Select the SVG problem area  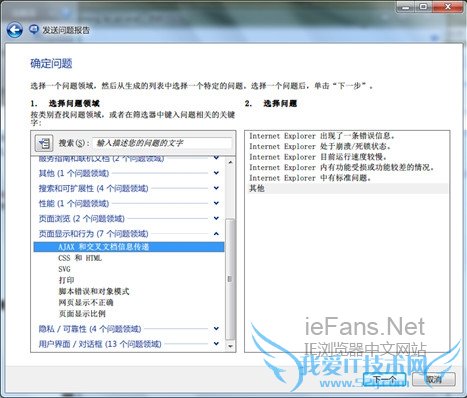point(64,269)
